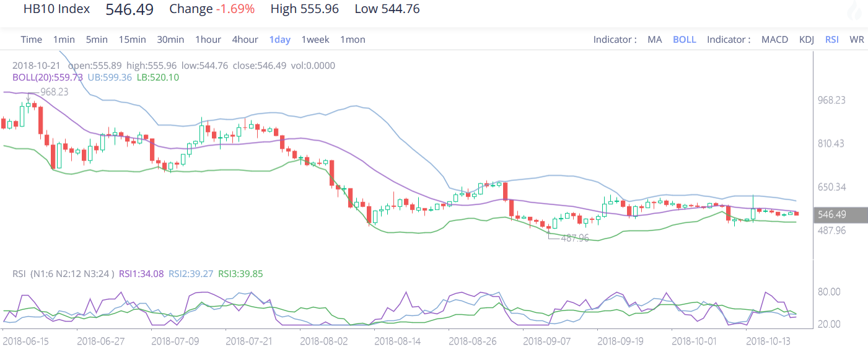
Task: Switch chart to 1week candles
Action: (x=315, y=40)
